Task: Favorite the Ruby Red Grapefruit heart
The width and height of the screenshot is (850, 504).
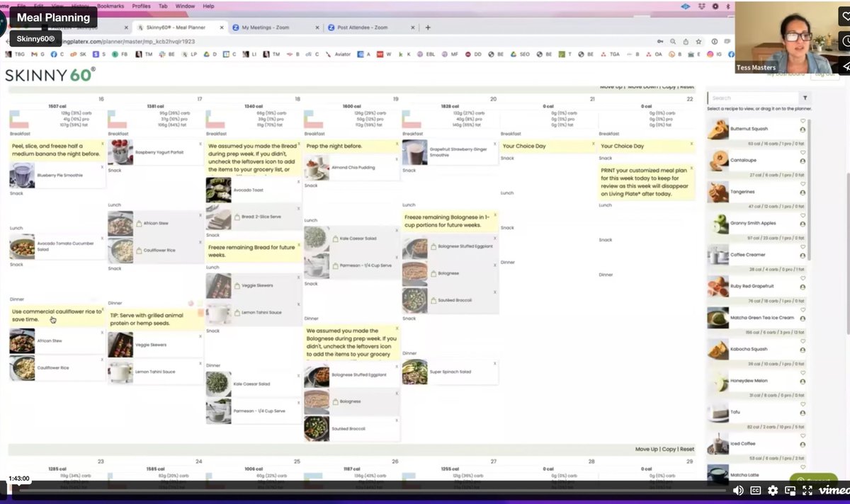Action: tap(803, 278)
